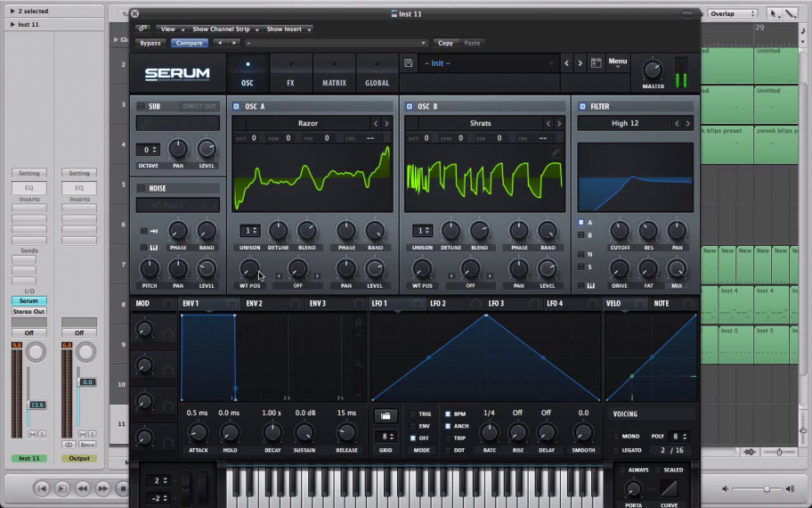Switch to the GLOBAL tab

pyautogui.click(x=377, y=73)
